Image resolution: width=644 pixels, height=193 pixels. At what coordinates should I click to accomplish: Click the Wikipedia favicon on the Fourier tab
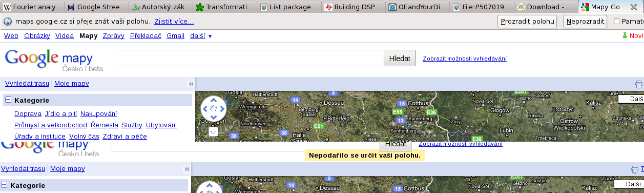pos(7,7)
